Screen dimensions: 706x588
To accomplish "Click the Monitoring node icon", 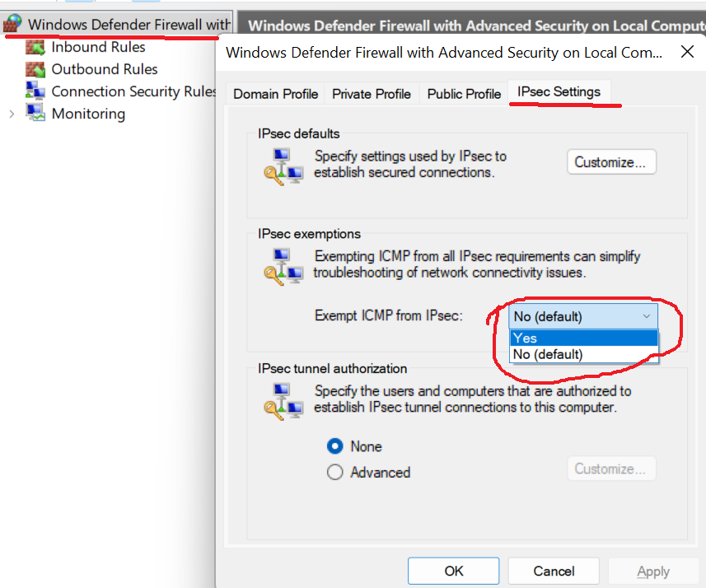I will tap(36, 114).
